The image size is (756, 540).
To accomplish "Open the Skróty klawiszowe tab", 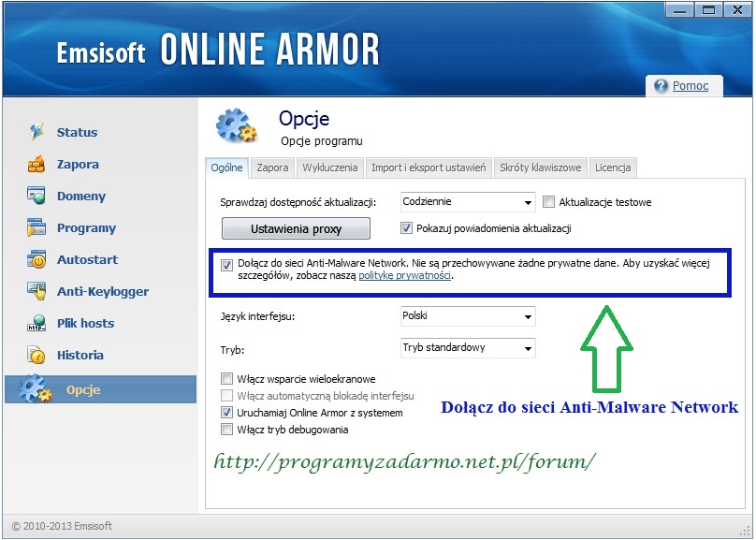I will pos(540,168).
